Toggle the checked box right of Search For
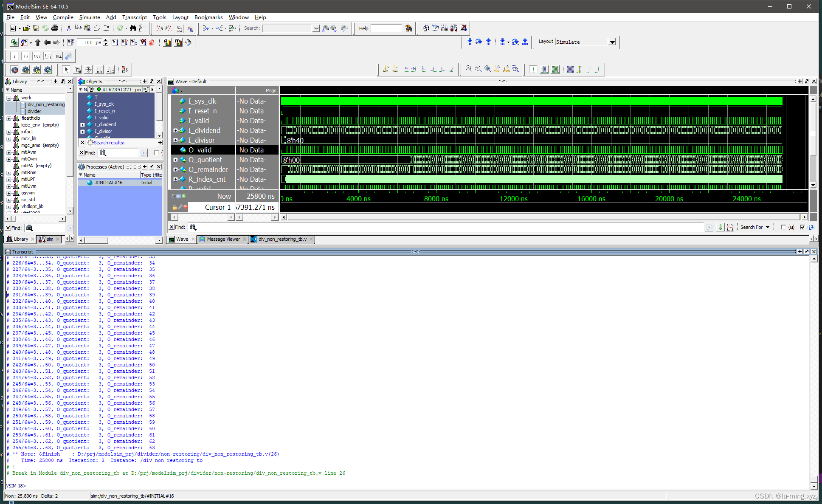The height and width of the screenshot is (504, 822). pos(802,227)
